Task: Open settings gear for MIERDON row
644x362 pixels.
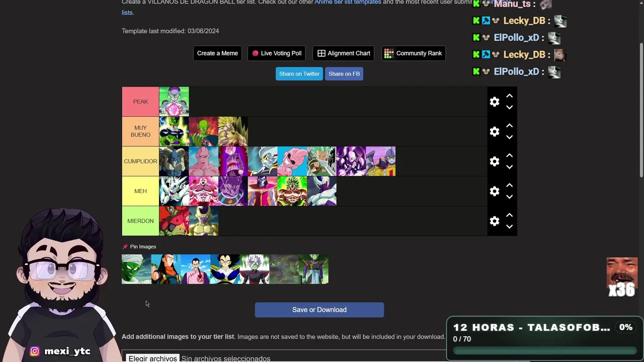Action: pyautogui.click(x=495, y=221)
